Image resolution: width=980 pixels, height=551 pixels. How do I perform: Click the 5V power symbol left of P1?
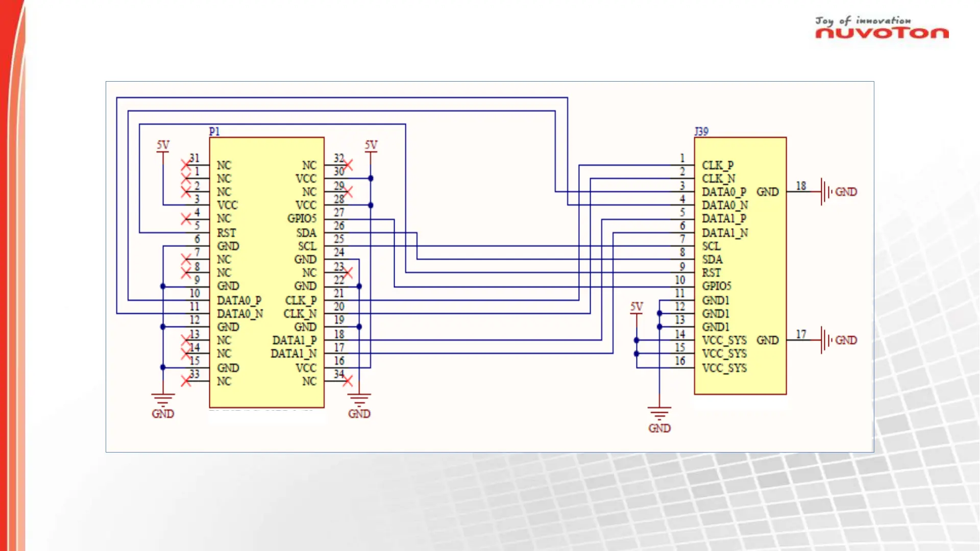[x=163, y=146]
